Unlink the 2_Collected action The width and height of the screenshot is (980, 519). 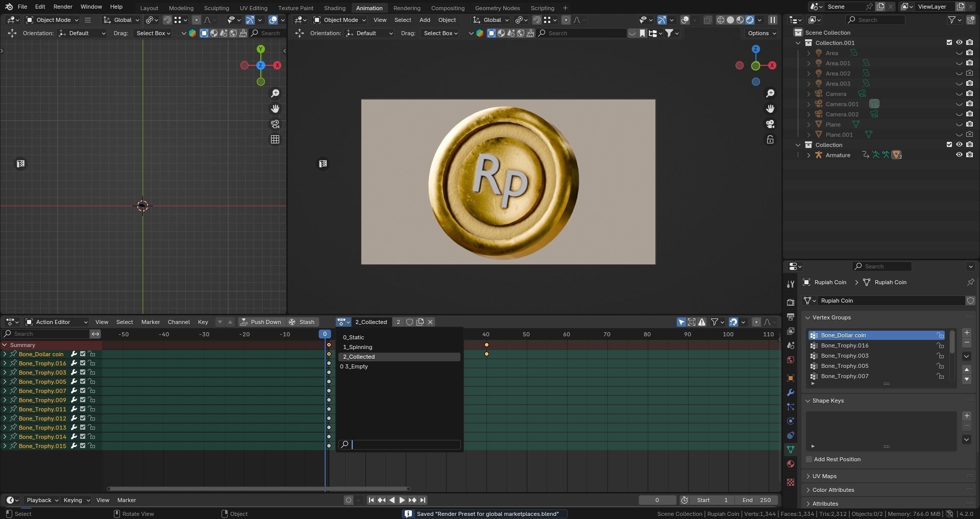coord(430,322)
